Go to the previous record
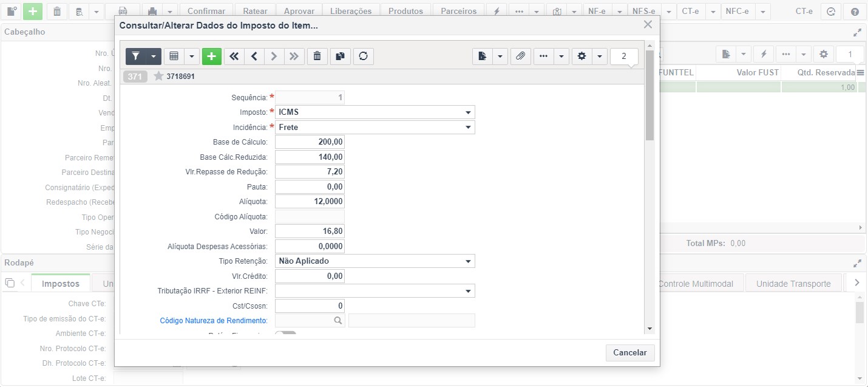 254,56
